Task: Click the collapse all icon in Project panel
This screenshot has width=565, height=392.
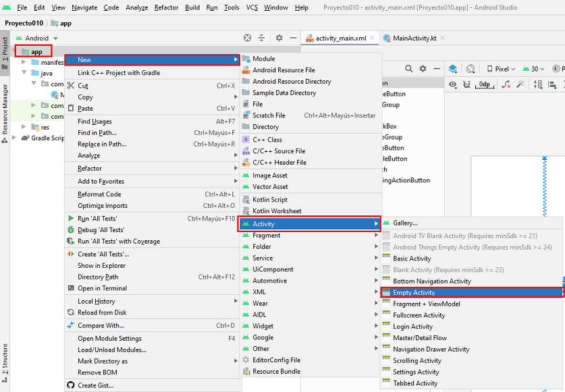Action: 261,38
